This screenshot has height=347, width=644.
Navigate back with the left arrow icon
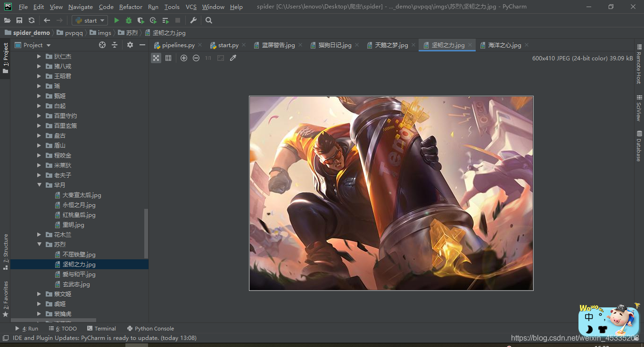pyautogui.click(x=47, y=20)
